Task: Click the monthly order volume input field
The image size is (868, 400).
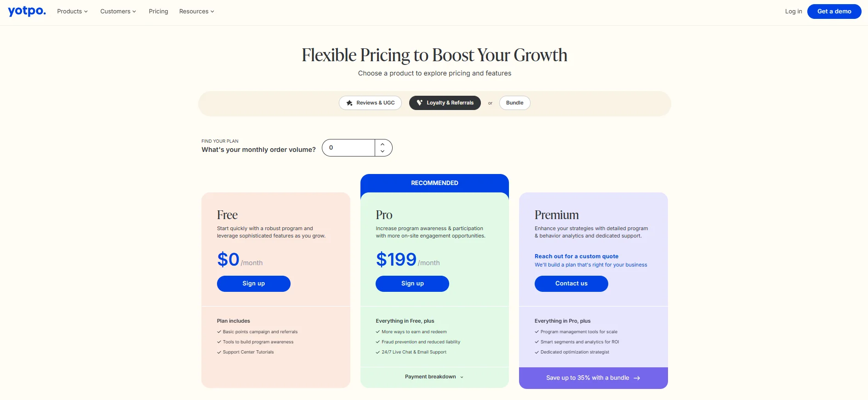Action: [x=348, y=147]
